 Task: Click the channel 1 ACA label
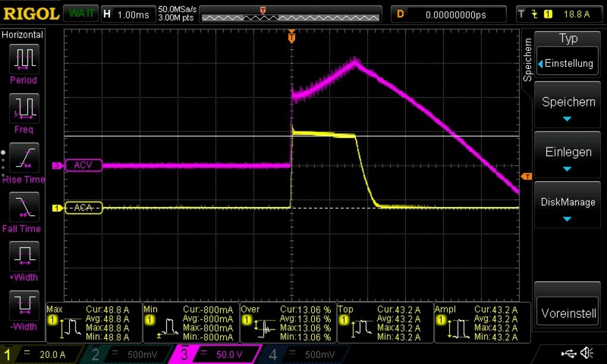[x=83, y=208]
